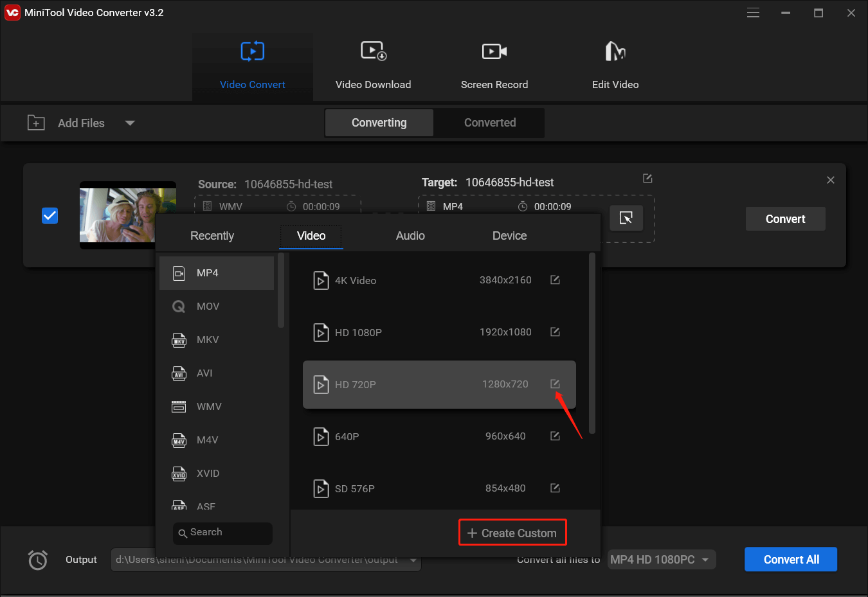Open the Output path dropdown
The image size is (868, 597).
click(413, 560)
